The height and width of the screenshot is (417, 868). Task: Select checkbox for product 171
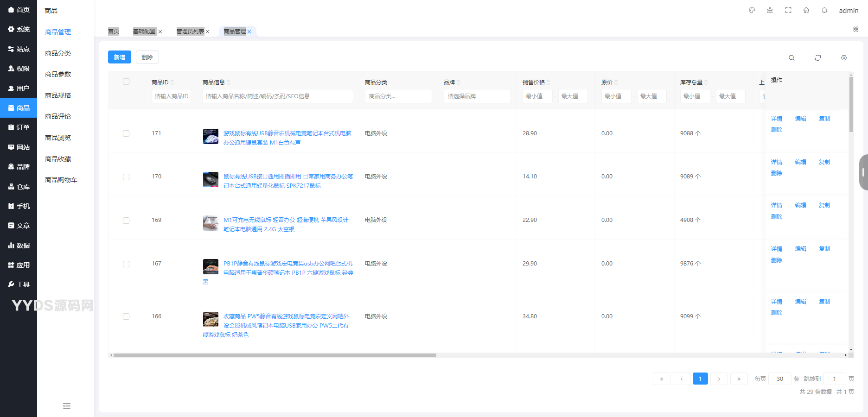click(126, 133)
